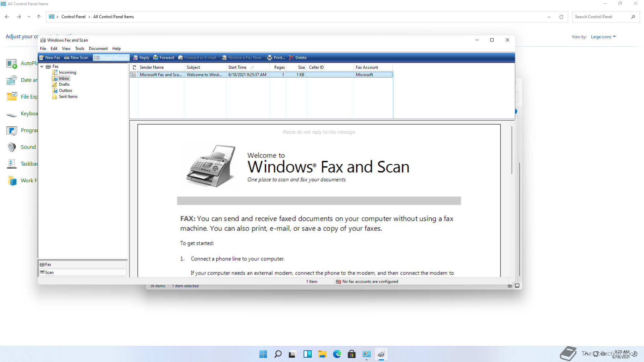Image resolution: width=644 pixels, height=362 pixels.
Task: Toggle the Preview pane button
Action: [111, 58]
